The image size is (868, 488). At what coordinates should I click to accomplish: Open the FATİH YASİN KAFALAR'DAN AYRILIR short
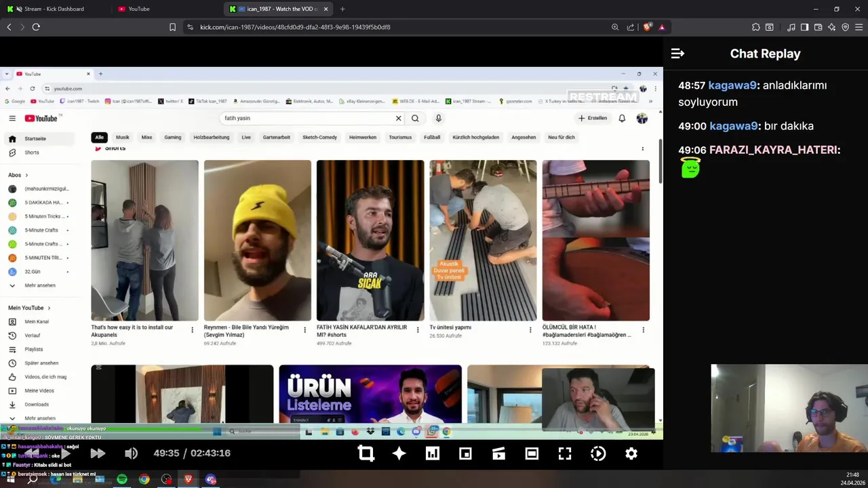[x=370, y=240]
